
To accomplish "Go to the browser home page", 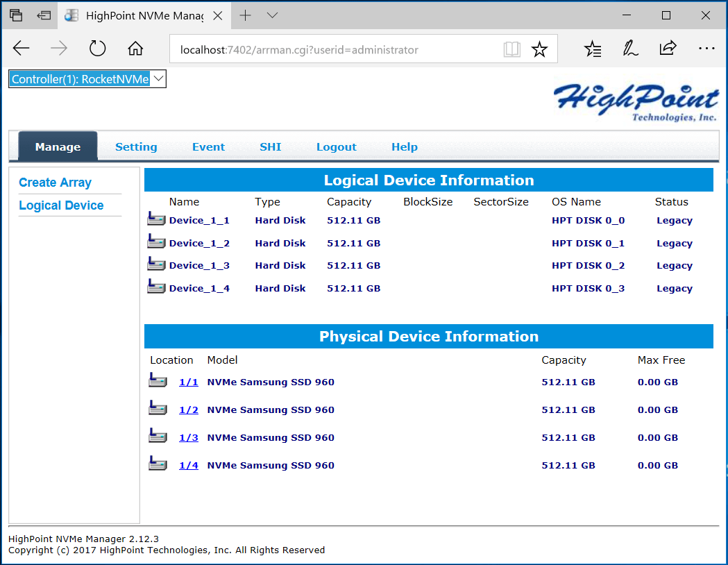I will (x=135, y=49).
